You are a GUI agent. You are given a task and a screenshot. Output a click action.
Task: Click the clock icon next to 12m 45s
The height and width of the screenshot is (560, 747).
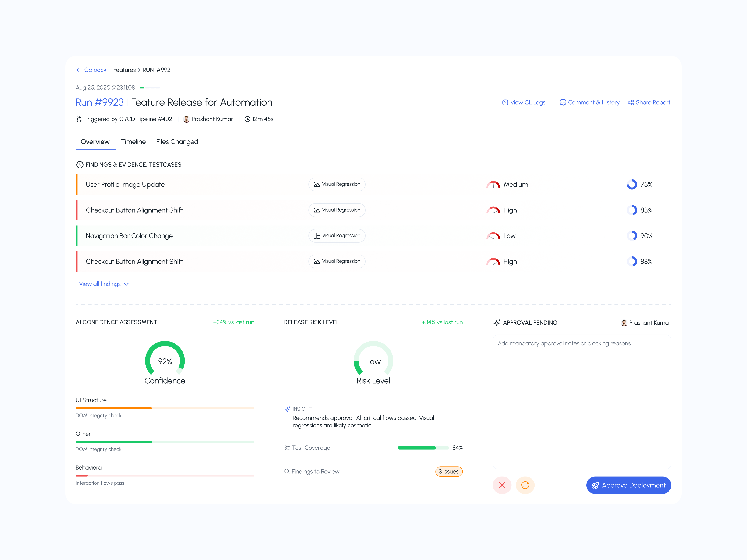(247, 119)
